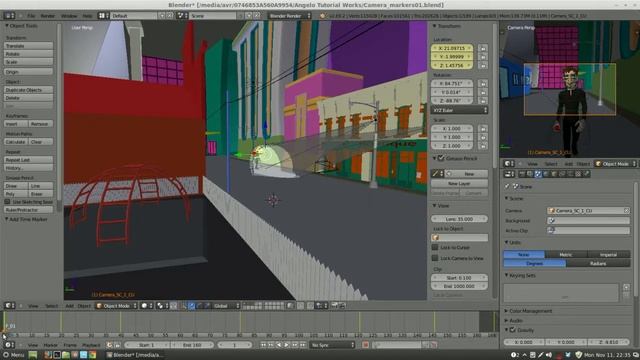Open the Help menu
The width and height of the screenshot is (640, 360).
tap(87, 16)
